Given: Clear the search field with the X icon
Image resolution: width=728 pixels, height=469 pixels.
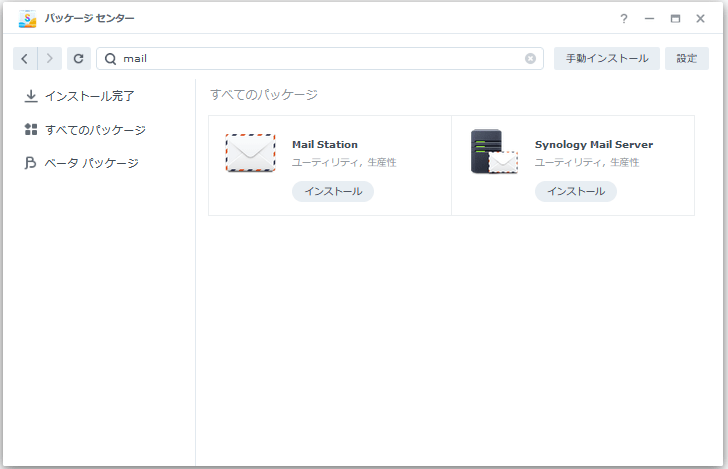Looking at the screenshot, I should click(x=530, y=59).
